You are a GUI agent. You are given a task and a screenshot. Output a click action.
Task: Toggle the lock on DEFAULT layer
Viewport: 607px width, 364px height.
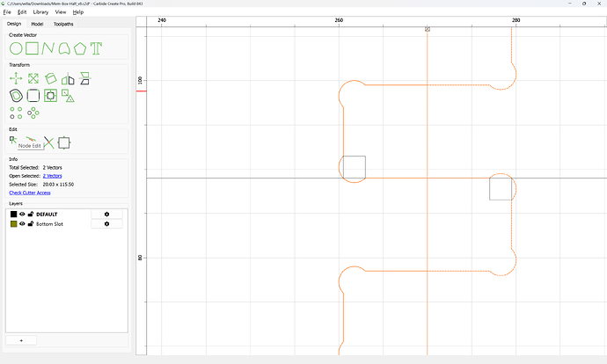pyautogui.click(x=31, y=214)
